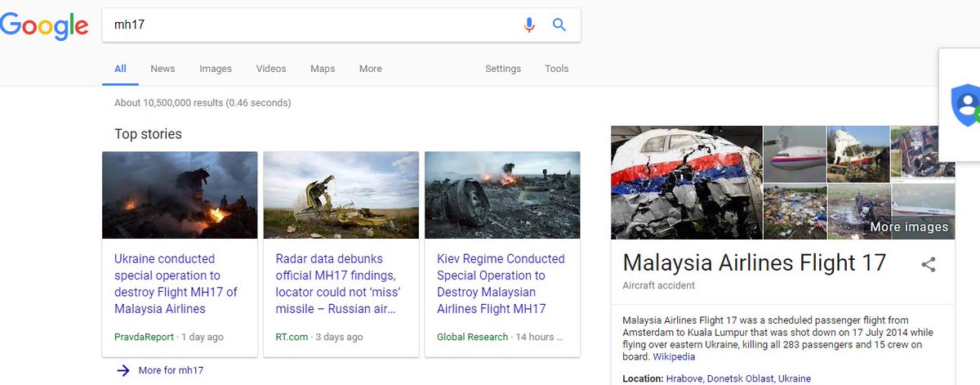
Task: Switch to the Maps tab
Action: (323, 69)
